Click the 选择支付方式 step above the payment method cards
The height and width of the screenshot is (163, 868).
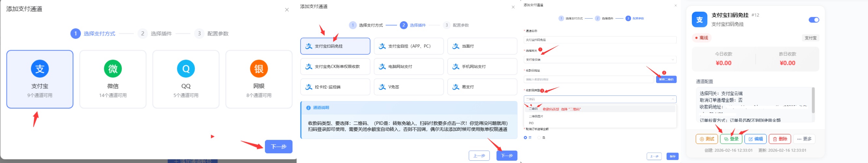[93, 34]
